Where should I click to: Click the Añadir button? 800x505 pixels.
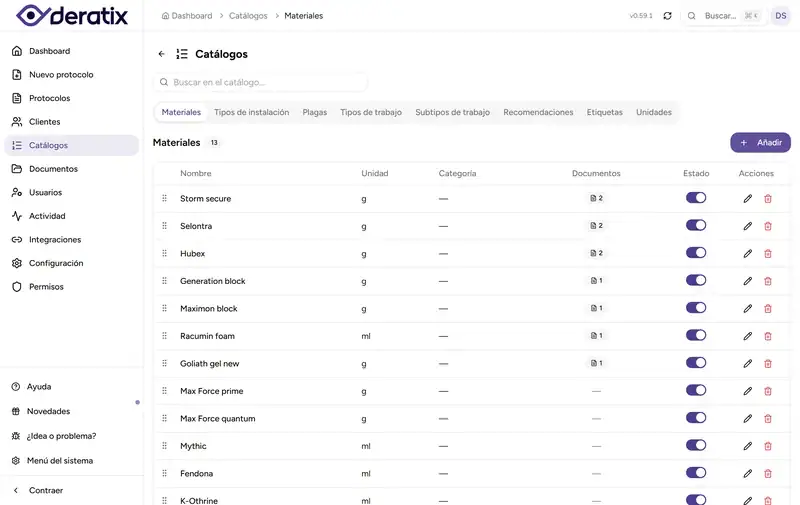tap(760, 143)
